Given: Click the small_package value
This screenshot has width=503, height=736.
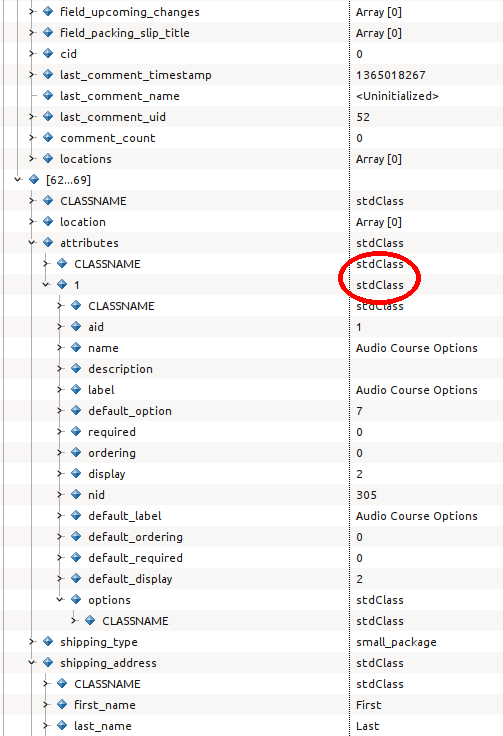Looking at the screenshot, I should pyautogui.click(x=396, y=642).
